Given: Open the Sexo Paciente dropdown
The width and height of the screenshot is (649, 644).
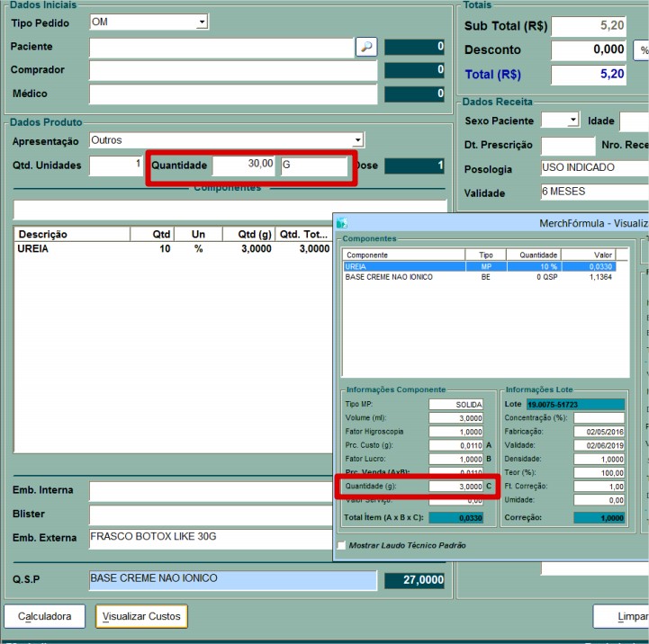Looking at the screenshot, I should click(x=572, y=121).
